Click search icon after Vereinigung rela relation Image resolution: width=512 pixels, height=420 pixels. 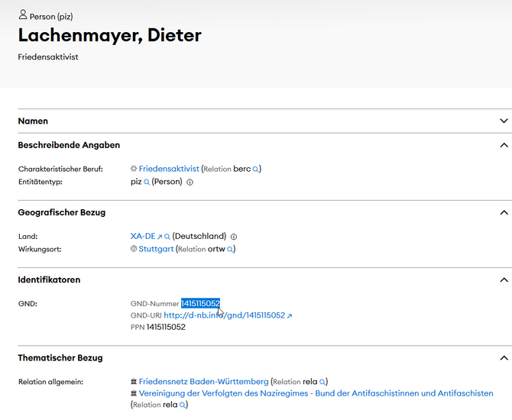click(x=182, y=405)
